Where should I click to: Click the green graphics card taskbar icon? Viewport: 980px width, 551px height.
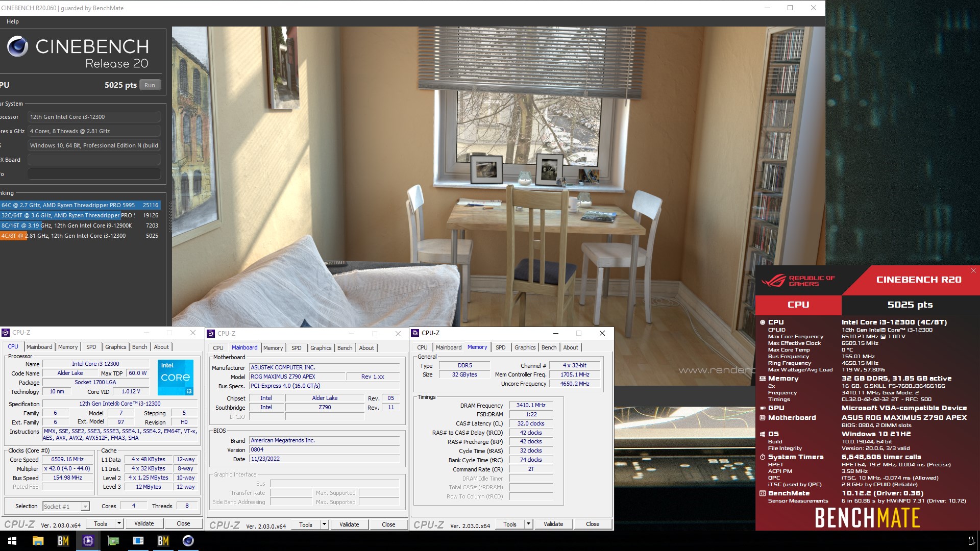113,541
